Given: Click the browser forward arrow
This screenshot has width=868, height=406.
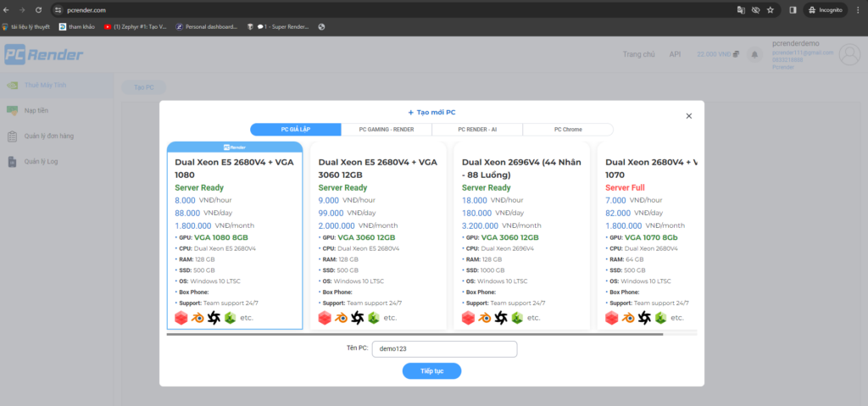Looking at the screenshot, I should click(x=22, y=10).
